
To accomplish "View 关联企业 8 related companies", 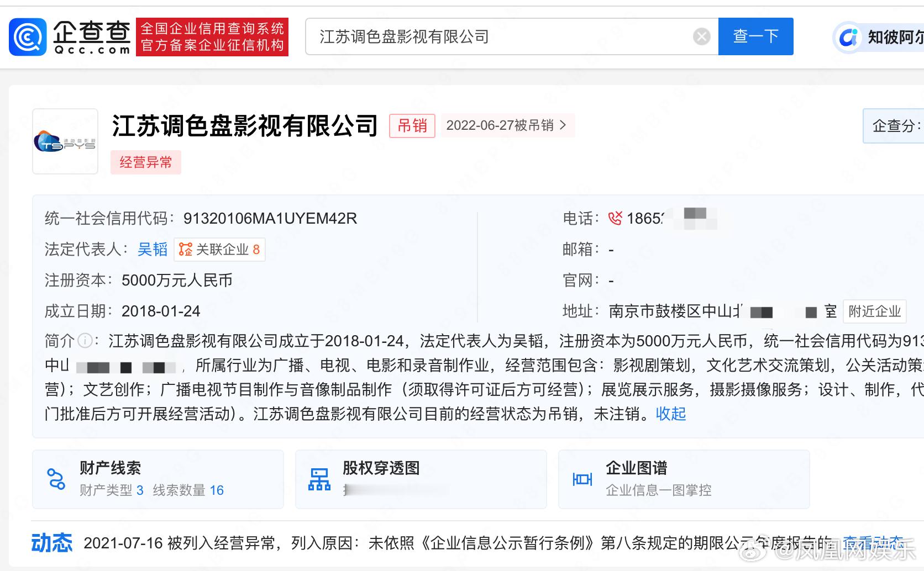I will coord(219,250).
